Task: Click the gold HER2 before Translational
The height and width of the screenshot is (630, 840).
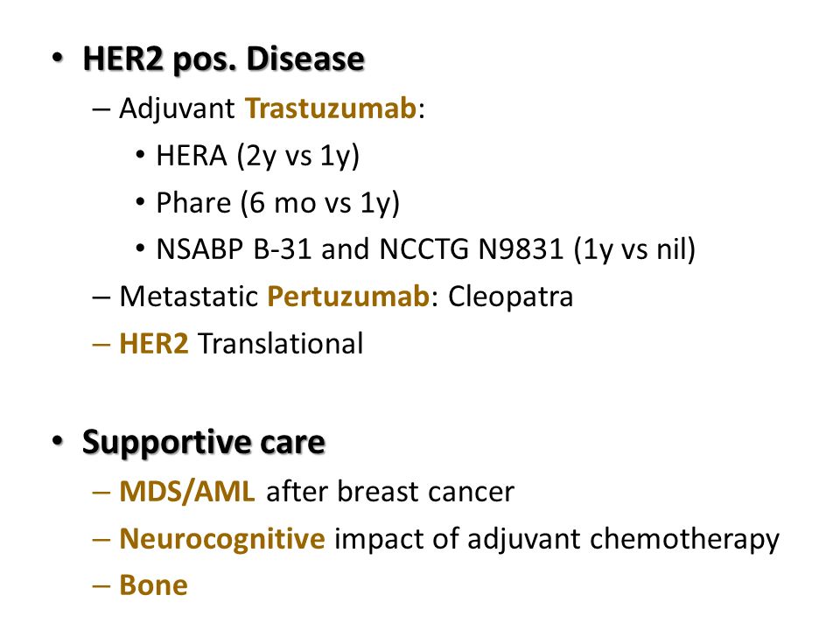Action: (x=154, y=343)
